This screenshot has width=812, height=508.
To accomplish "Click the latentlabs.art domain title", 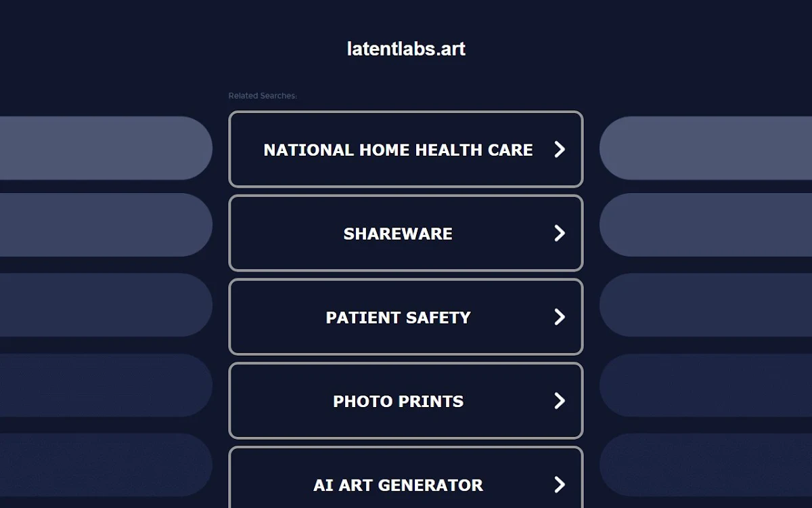I will pos(406,49).
